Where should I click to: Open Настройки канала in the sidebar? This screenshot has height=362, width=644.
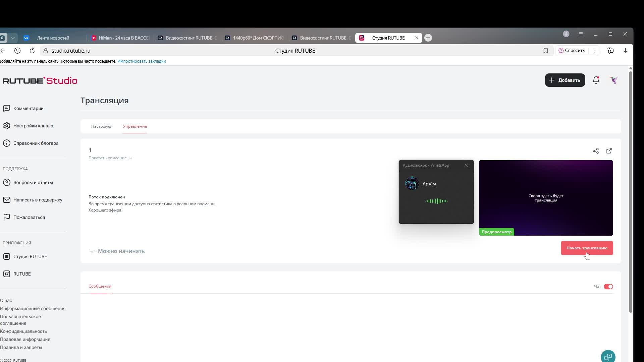point(28,126)
